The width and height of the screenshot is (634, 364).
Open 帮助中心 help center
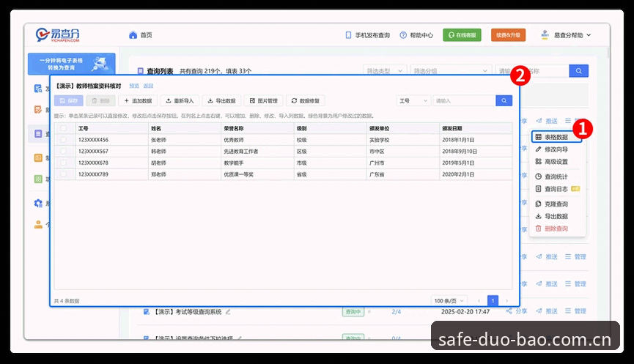coord(416,35)
